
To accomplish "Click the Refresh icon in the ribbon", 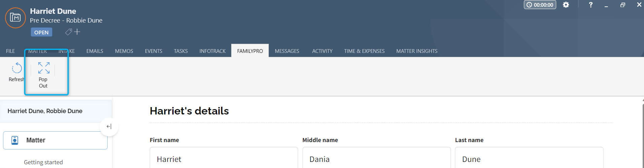I will click(x=17, y=68).
